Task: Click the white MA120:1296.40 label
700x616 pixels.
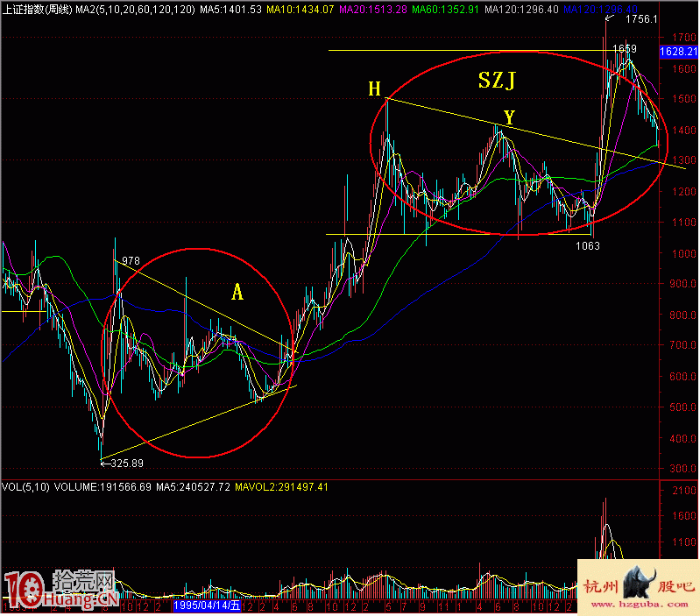Action: click(x=521, y=10)
